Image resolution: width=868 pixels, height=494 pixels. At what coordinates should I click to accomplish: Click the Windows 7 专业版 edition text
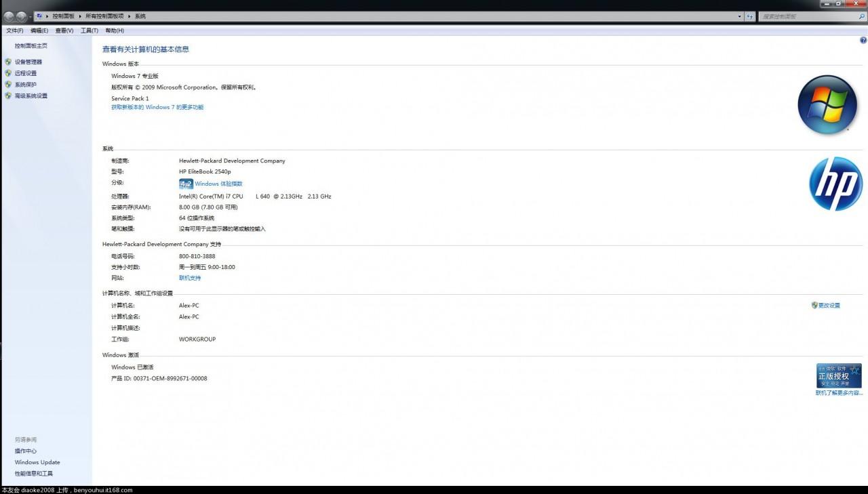click(135, 76)
